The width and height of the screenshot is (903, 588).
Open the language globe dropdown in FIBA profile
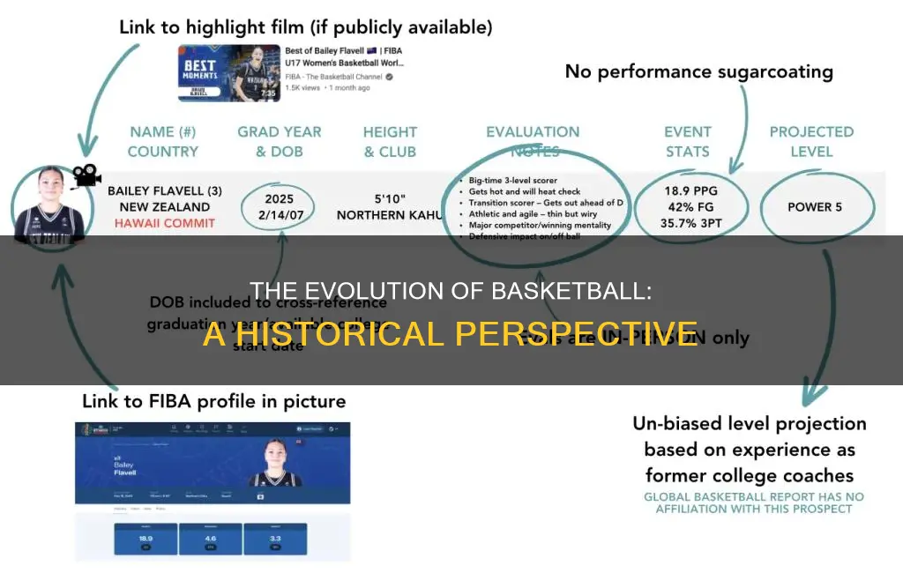tap(332, 429)
